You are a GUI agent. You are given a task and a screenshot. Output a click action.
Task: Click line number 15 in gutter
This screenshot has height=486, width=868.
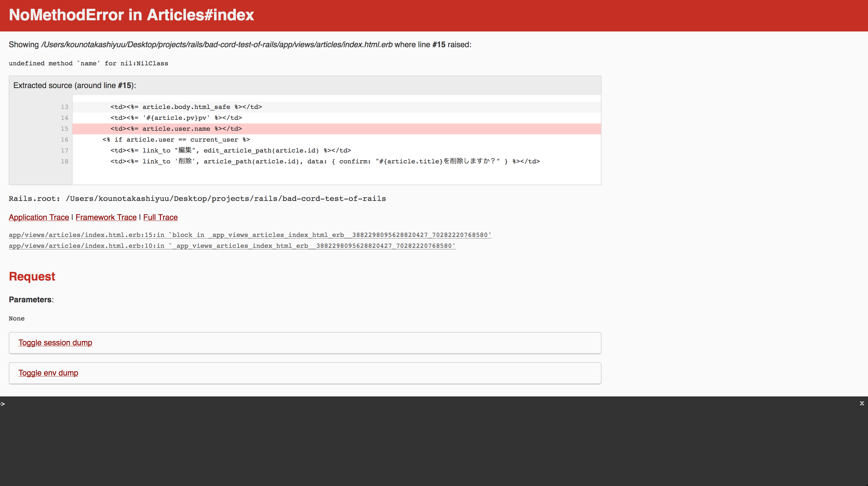tap(64, 129)
